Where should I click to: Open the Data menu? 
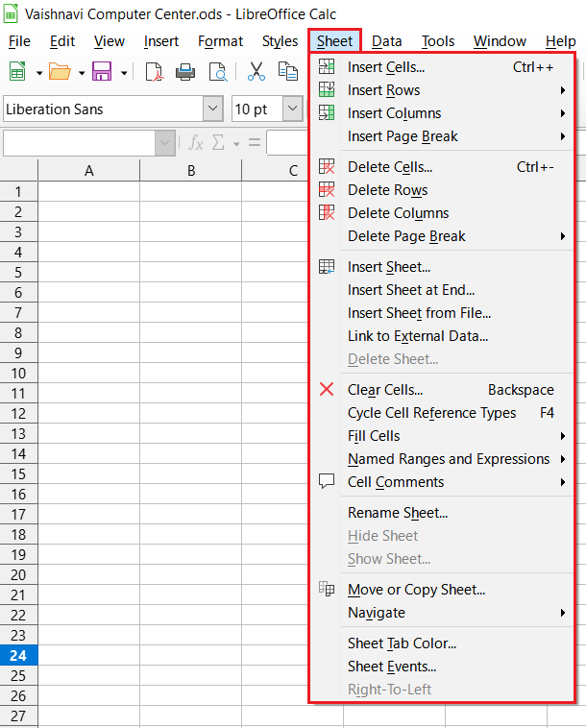[387, 41]
